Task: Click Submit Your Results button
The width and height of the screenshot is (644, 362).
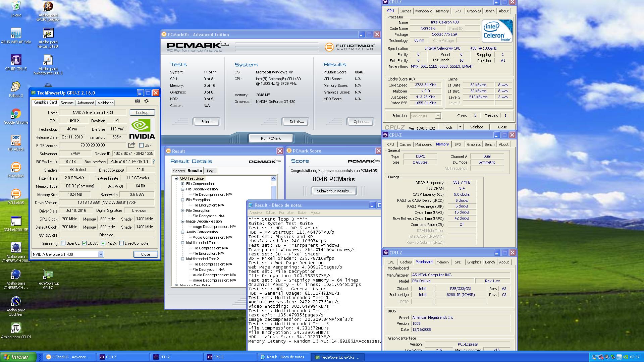Action: coord(334,191)
